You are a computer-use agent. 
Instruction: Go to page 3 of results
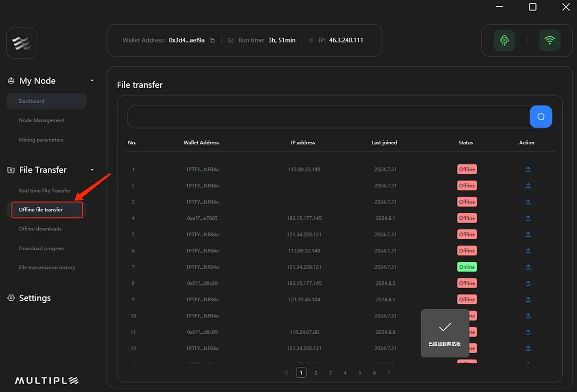click(330, 373)
